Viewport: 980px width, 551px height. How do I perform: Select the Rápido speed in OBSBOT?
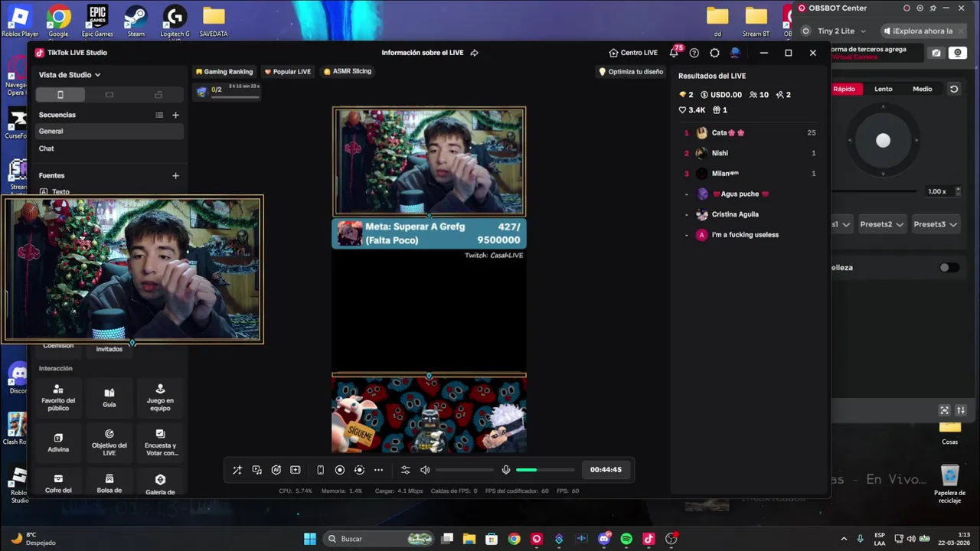[845, 89]
